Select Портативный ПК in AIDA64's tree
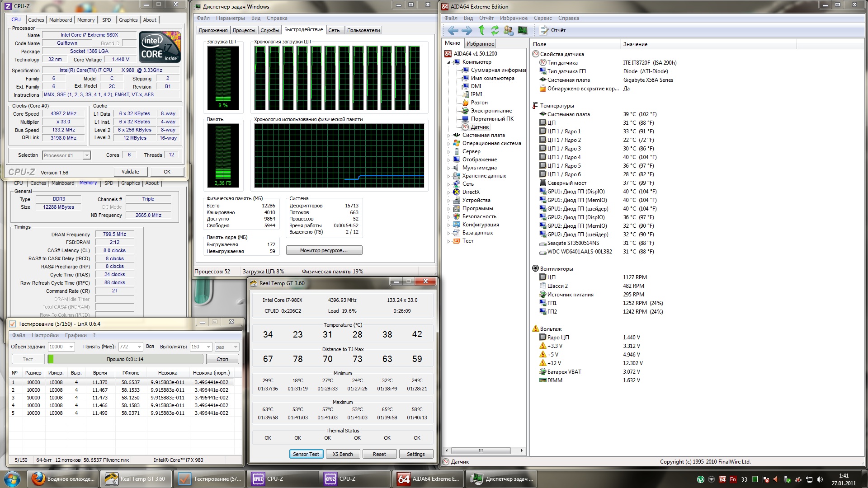 488,119
